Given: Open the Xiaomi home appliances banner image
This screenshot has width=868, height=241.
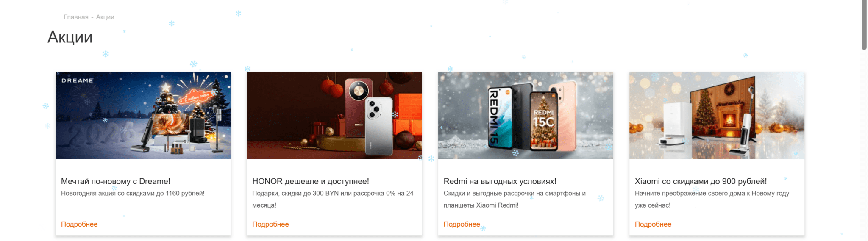Looking at the screenshot, I should click(x=717, y=115).
